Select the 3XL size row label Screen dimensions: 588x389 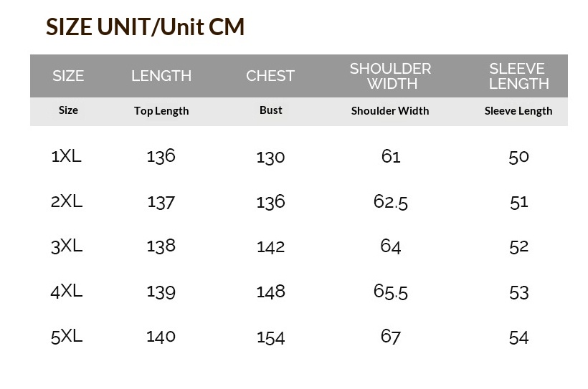(x=67, y=246)
